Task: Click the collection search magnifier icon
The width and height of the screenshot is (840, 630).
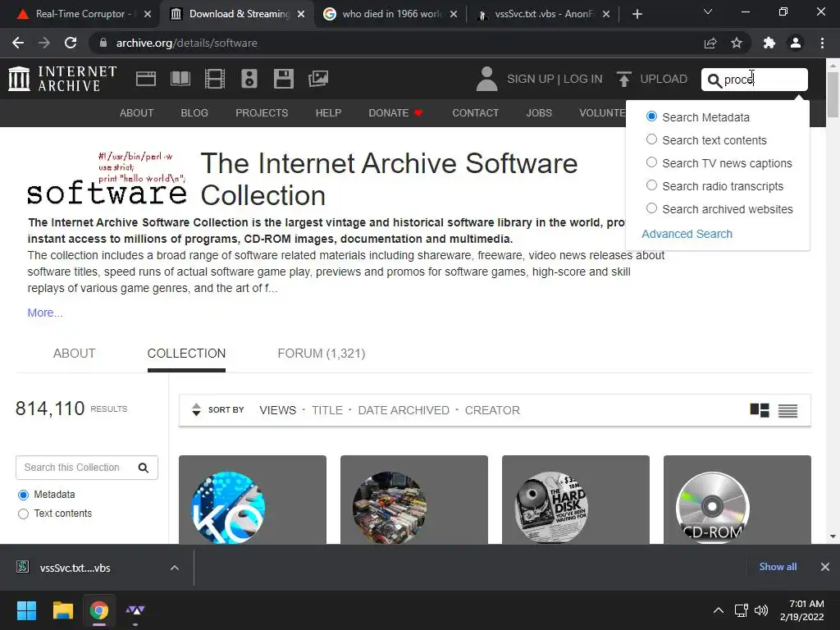Action: pyautogui.click(x=144, y=468)
